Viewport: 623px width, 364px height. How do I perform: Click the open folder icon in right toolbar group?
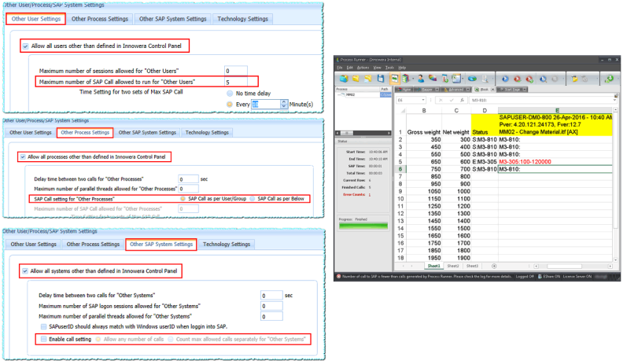coord(574,79)
